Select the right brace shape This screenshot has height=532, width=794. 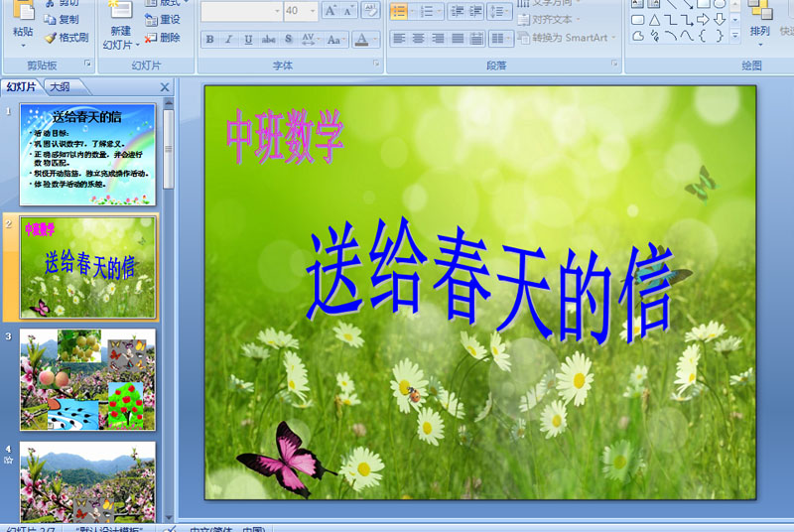[x=719, y=36]
